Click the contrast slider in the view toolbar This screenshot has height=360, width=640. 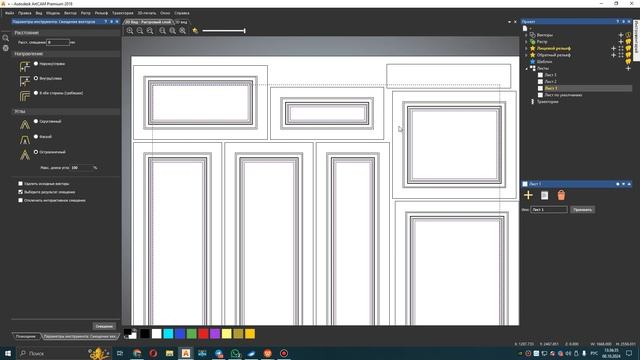tap(224, 31)
